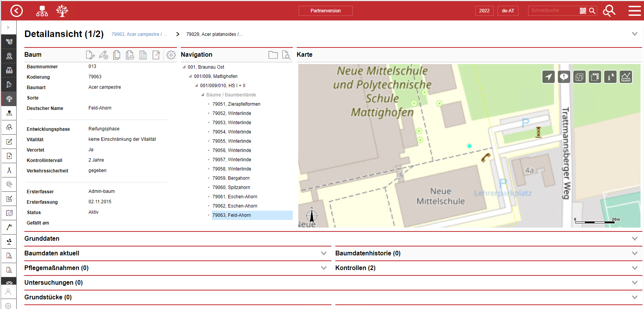Screen dimensions: 644x309
Task: Click the cyan highlighted tree marker on map
Action: pos(469,146)
